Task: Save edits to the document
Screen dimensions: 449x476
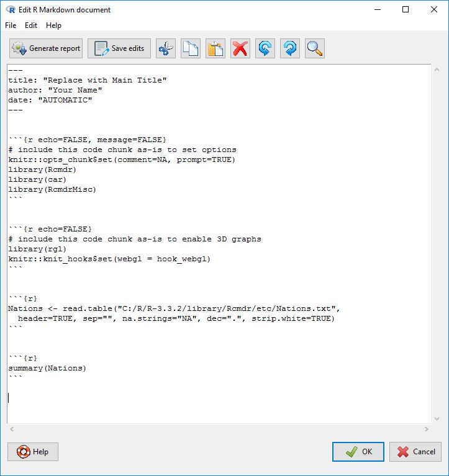Action: [x=119, y=48]
